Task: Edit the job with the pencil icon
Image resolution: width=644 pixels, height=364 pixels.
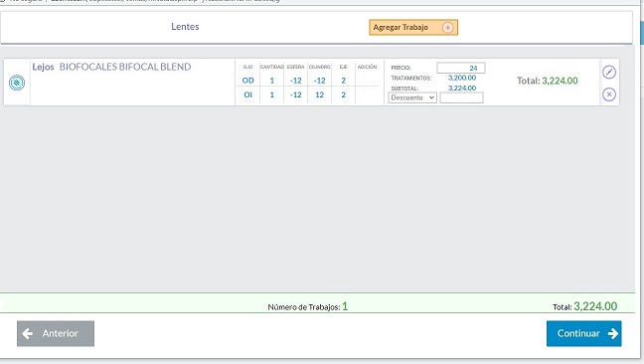Action: pyautogui.click(x=608, y=72)
